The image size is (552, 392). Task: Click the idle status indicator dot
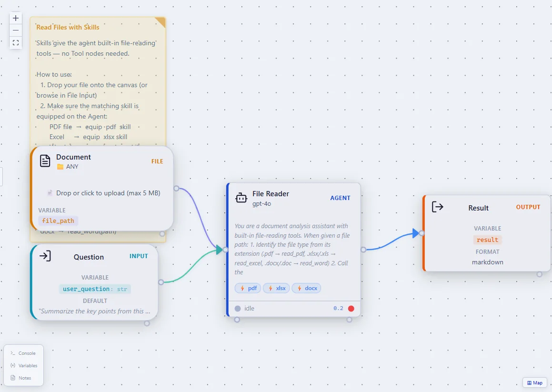238,309
